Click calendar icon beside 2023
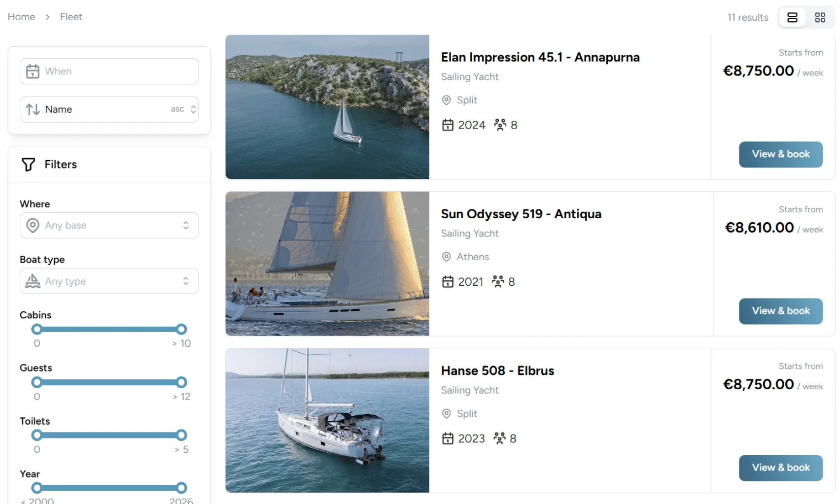840x504 pixels. point(448,438)
